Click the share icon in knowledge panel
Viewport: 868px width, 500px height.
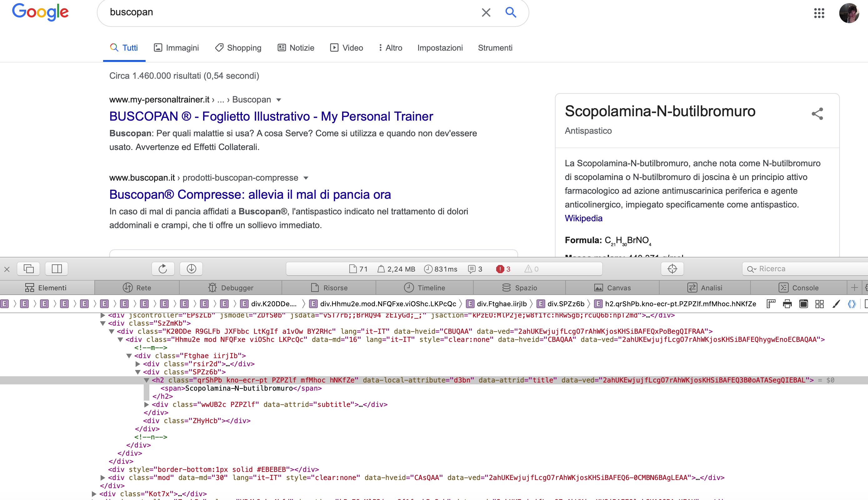tap(817, 114)
